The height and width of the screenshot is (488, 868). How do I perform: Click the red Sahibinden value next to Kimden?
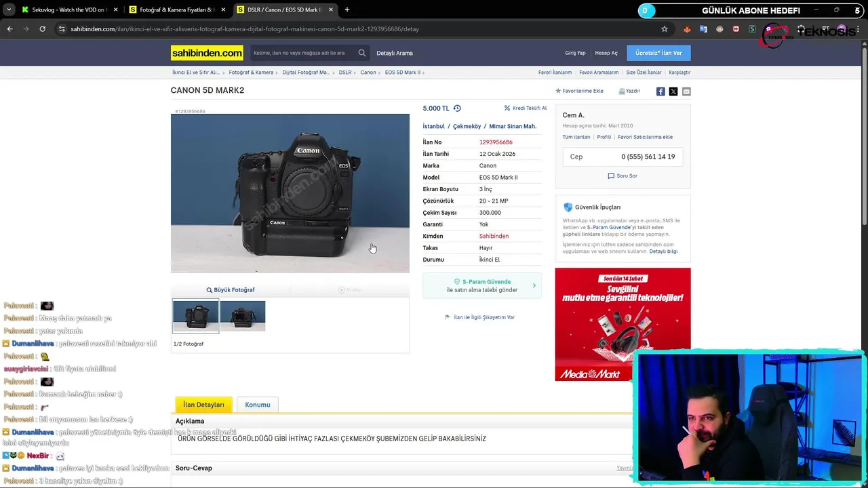[494, 237]
